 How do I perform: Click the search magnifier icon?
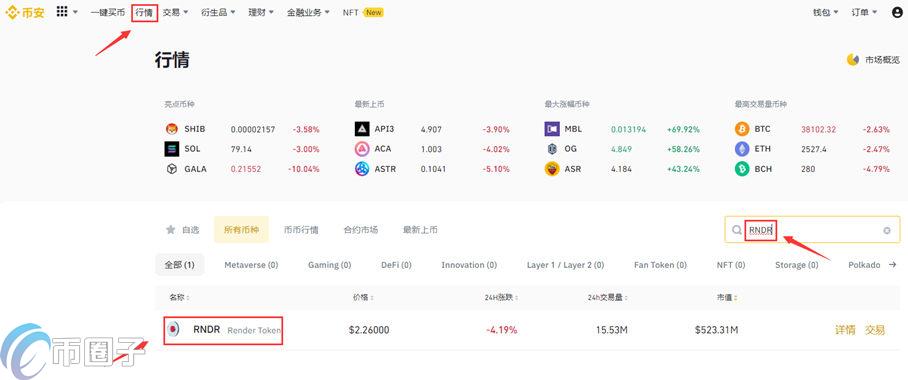(x=737, y=230)
